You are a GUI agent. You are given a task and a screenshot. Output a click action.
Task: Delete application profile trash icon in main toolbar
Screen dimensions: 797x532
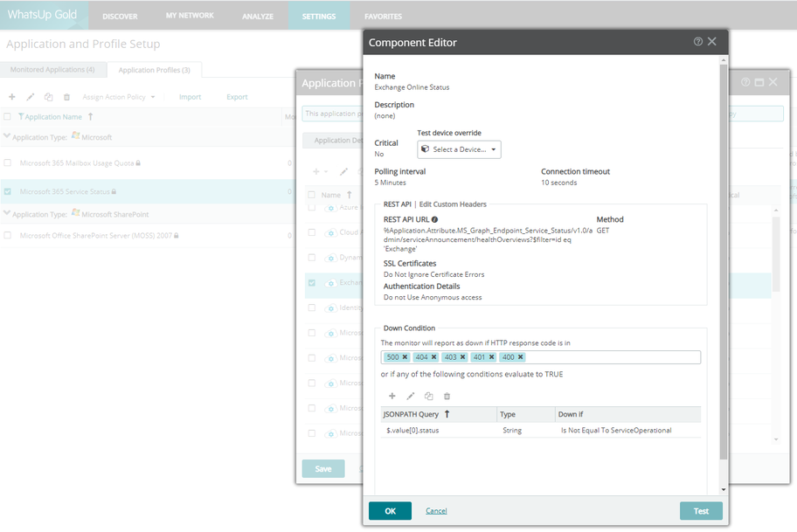pyautogui.click(x=66, y=97)
